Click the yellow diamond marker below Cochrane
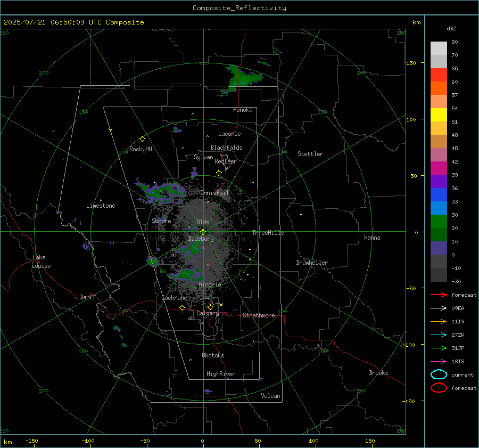Viewport: 479px width, 448px height. pyautogui.click(x=182, y=307)
